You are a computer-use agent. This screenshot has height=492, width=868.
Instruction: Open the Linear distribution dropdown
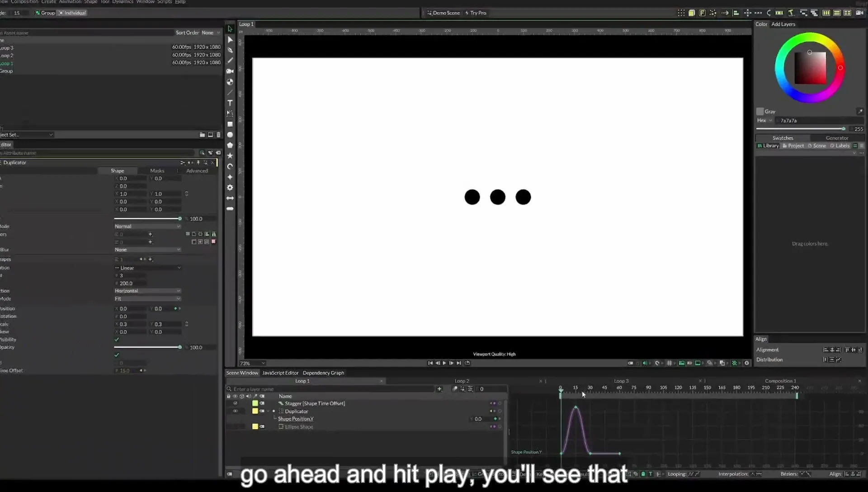pyautogui.click(x=147, y=268)
